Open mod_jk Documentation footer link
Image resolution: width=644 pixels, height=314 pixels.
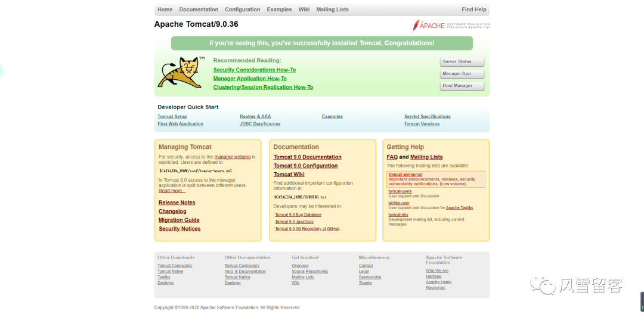click(245, 272)
